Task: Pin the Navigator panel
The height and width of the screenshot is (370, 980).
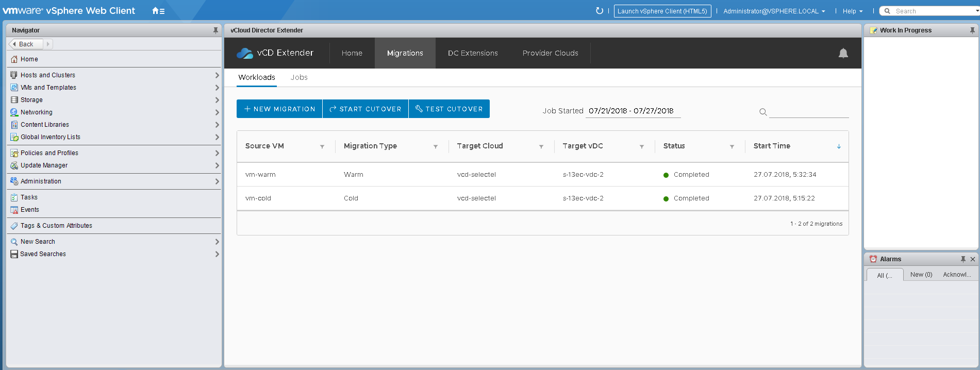Action: click(x=215, y=30)
